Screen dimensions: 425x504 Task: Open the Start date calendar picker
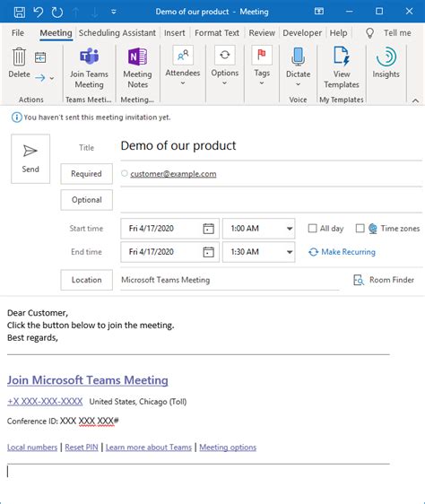(209, 229)
